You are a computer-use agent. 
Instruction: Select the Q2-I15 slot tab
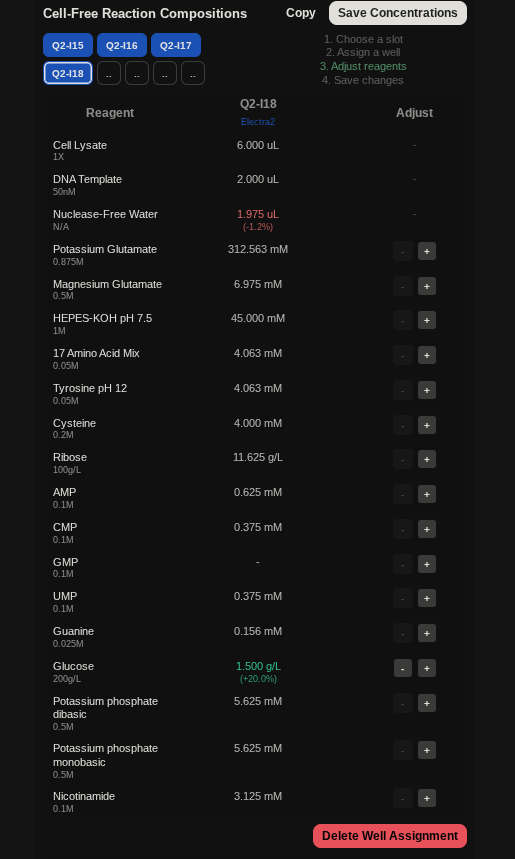(68, 45)
